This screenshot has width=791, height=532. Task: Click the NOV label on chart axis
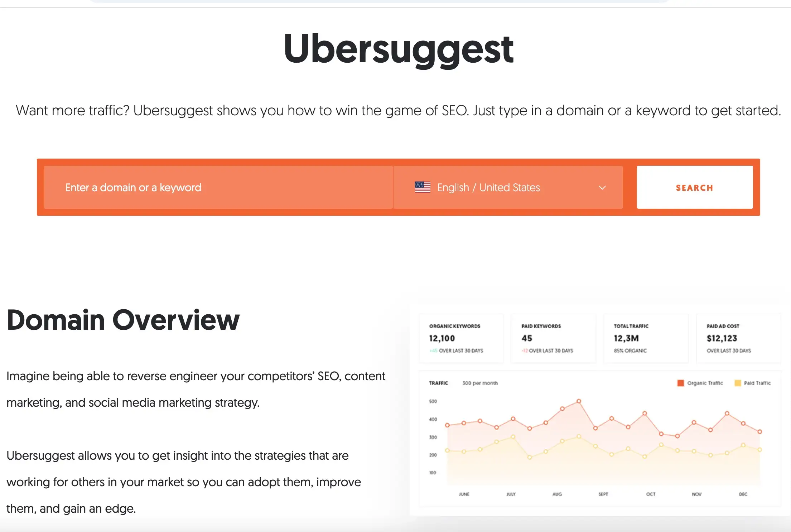coord(697,494)
